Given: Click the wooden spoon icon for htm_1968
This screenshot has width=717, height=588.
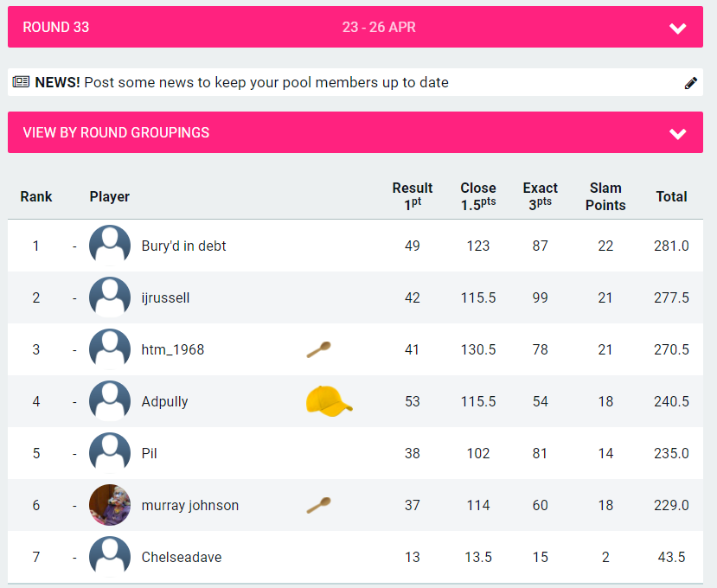Looking at the screenshot, I should [x=319, y=349].
